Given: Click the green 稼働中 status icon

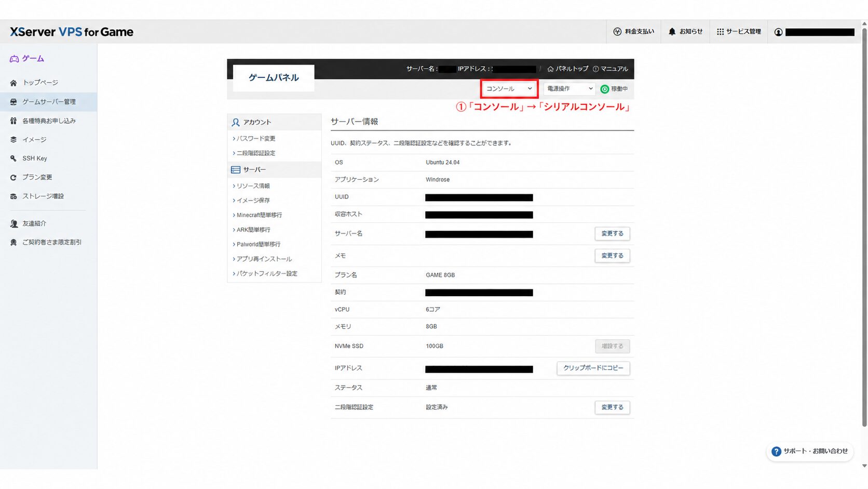Looking at the screenshot, I should tap(604, 89).
